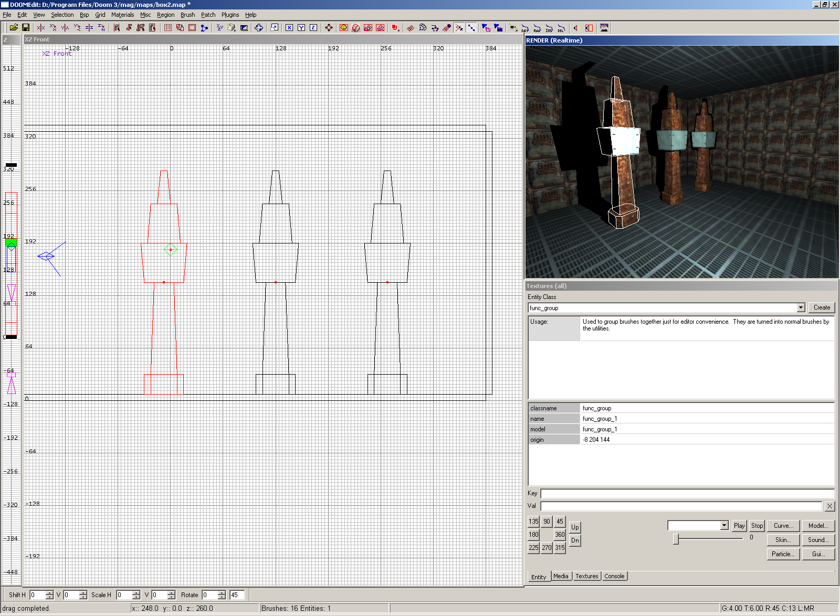Toggle the sound speaker toolbar icon
The image size is (840, 616).
[576, 28]
